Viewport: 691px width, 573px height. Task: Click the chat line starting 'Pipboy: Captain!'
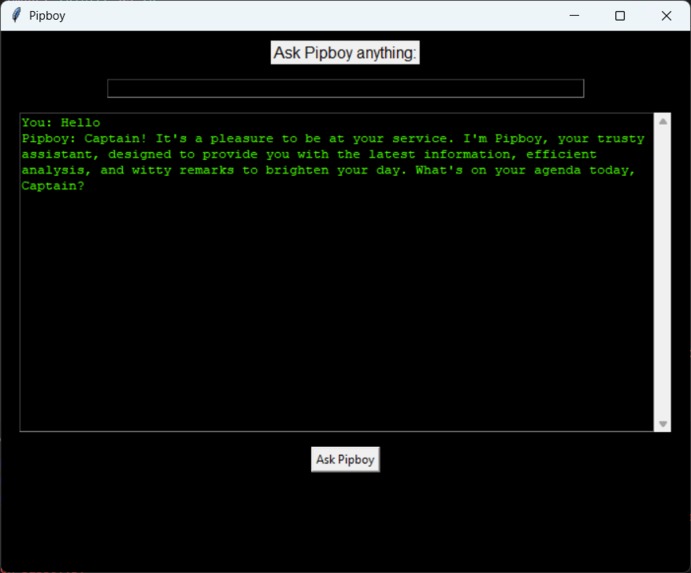pyautogui.click(x=333, y=138)
